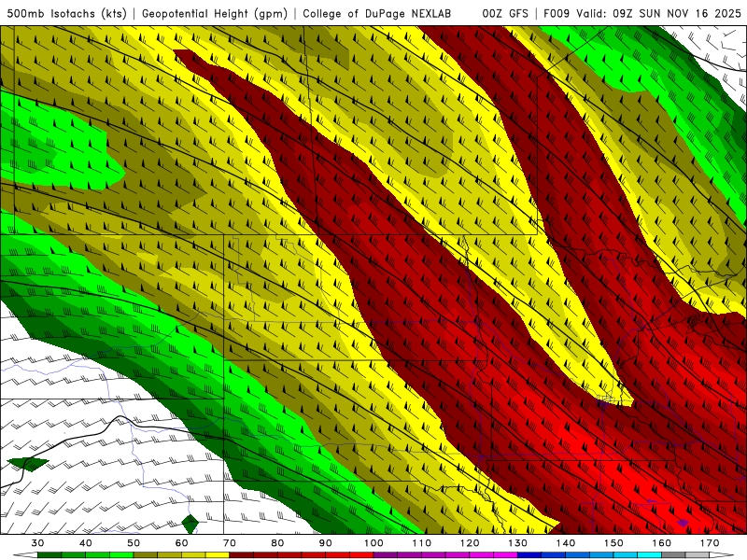
Task: Click the 130 label on the color scale
Action: (517, 543)
